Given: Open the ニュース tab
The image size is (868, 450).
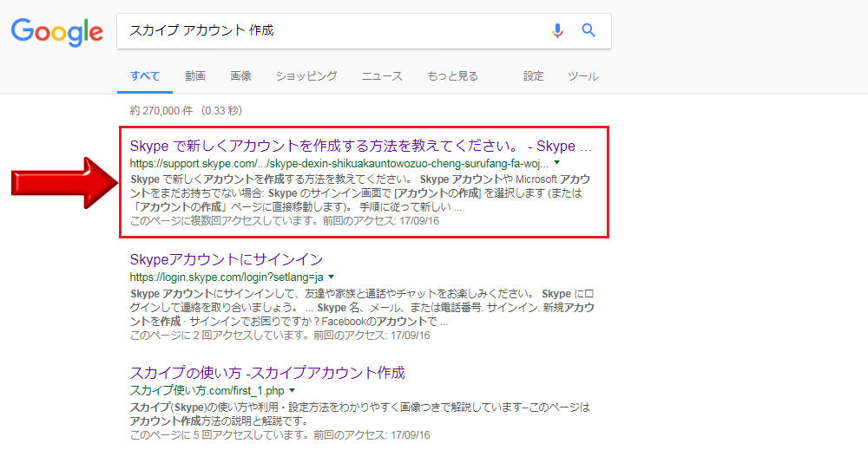Looking at the screenshot, I should 382,76.
